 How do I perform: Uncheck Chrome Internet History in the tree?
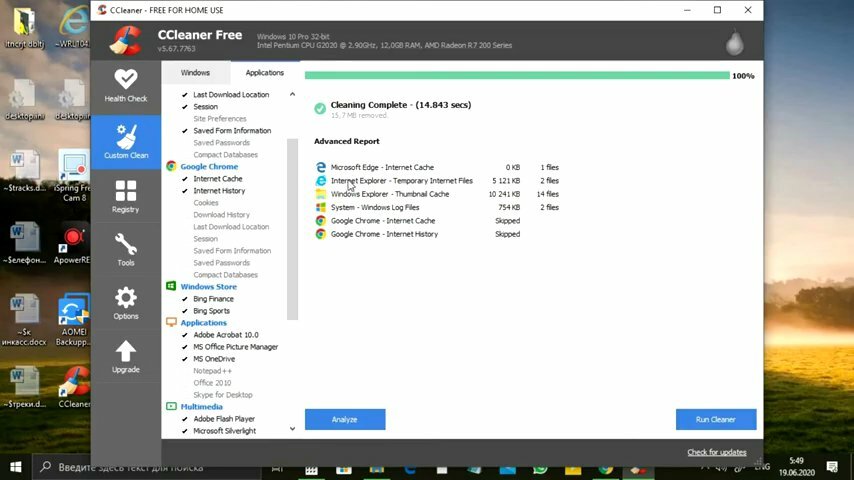coord(185,191)
